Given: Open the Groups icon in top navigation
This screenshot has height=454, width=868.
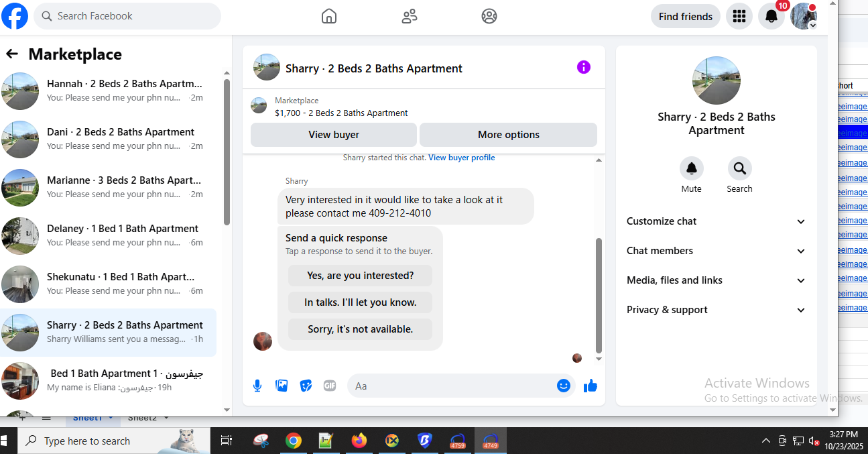Looking at the screenshot, I should (489, 16).
